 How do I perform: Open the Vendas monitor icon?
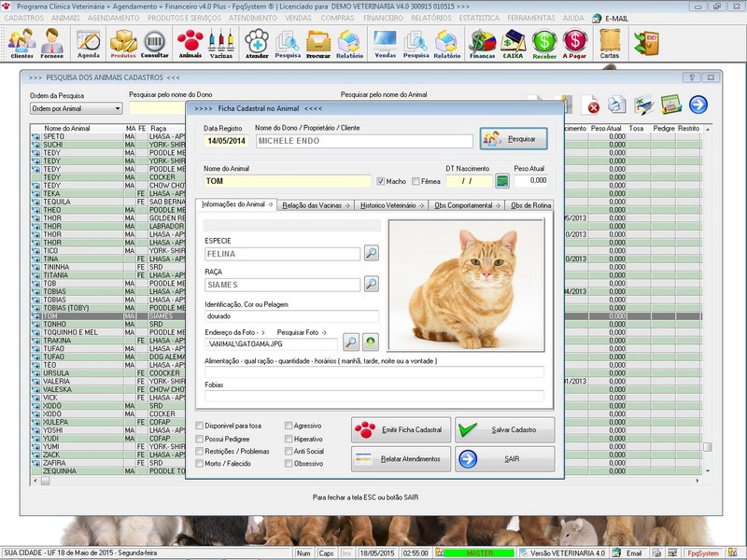(x=386, y=43)
